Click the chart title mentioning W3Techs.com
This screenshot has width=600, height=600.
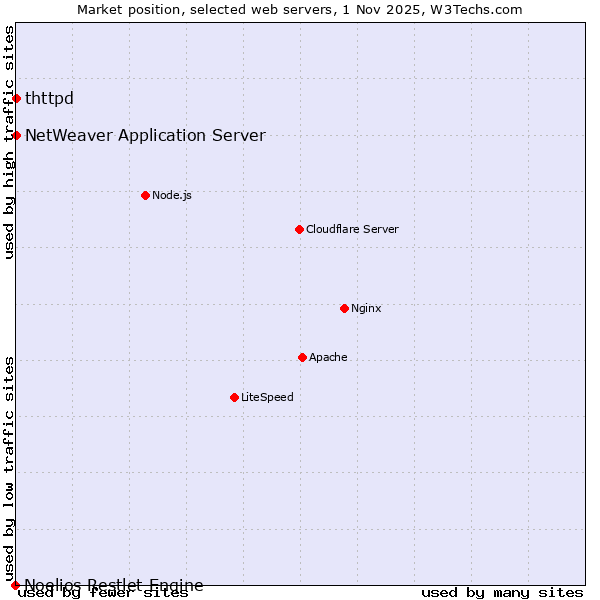tap(300, 9)
